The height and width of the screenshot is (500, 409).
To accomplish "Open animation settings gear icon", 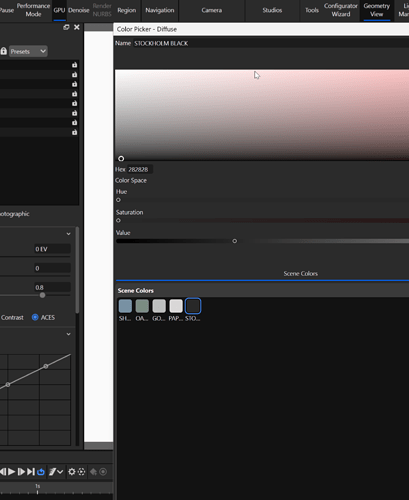I will (x=72, y=472).
